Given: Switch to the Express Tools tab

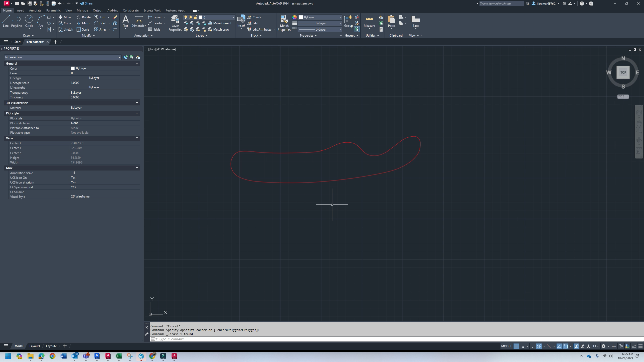Looking at the screenshot, I should click(x=152, y=10).
